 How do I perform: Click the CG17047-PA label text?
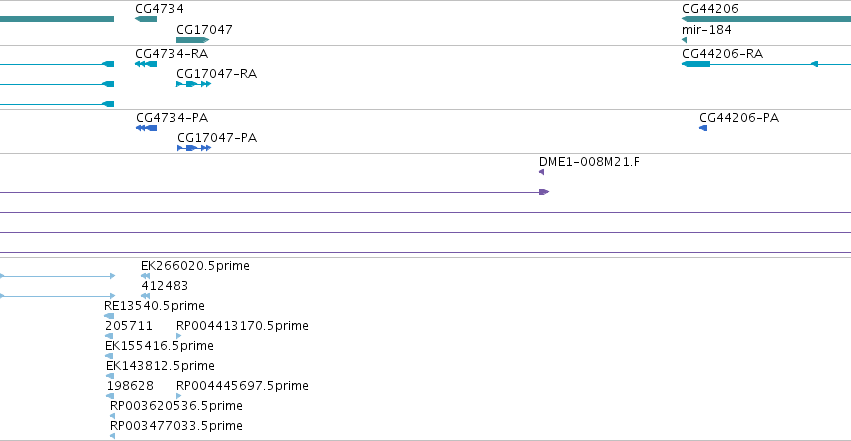[217, 138]
